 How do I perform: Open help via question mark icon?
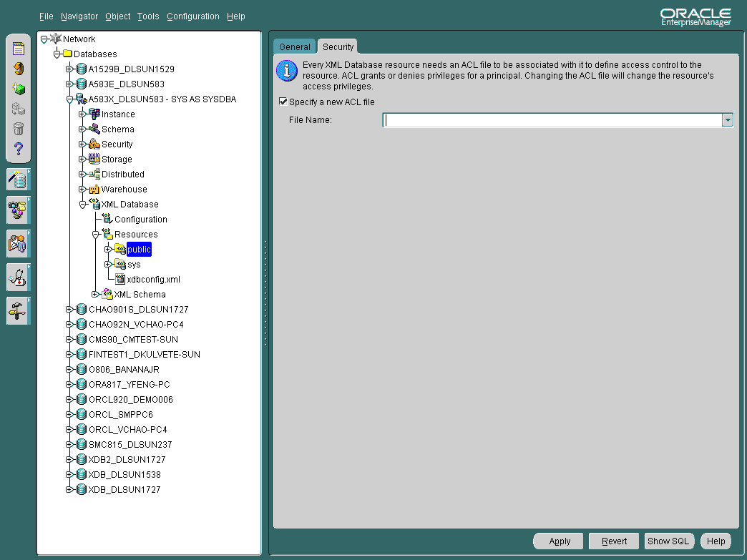coord(18,147)
